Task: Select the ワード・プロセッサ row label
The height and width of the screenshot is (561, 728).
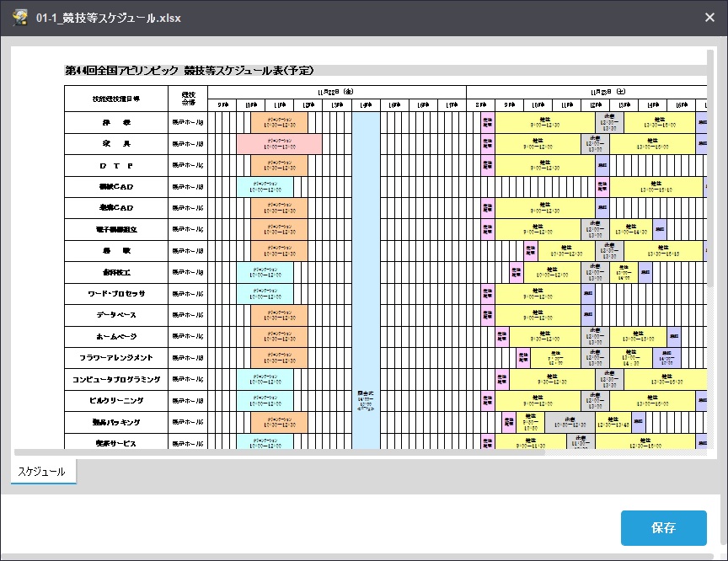Action: [116, 294]
